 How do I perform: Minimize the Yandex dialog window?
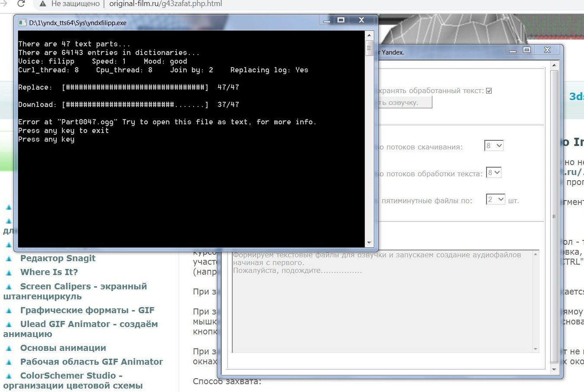(513, 50)
